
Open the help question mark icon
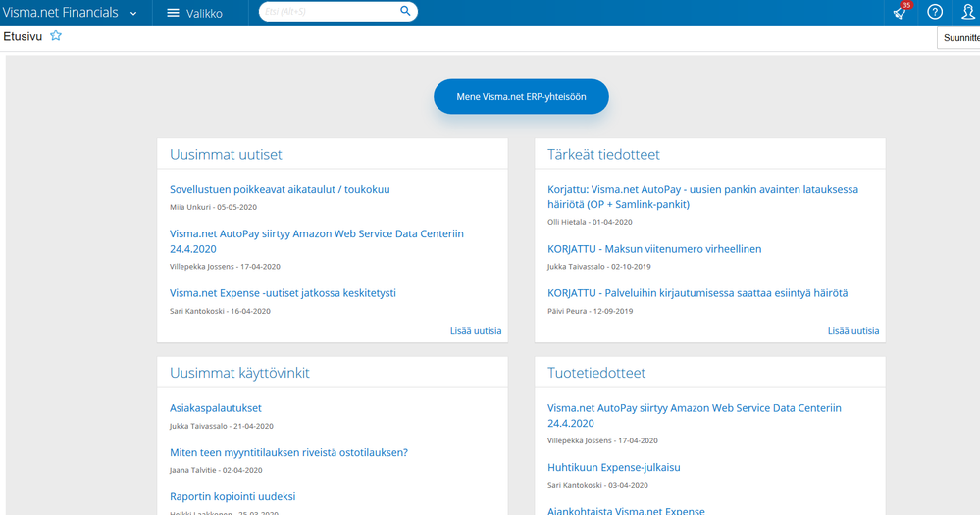click(x=935, y=12)
